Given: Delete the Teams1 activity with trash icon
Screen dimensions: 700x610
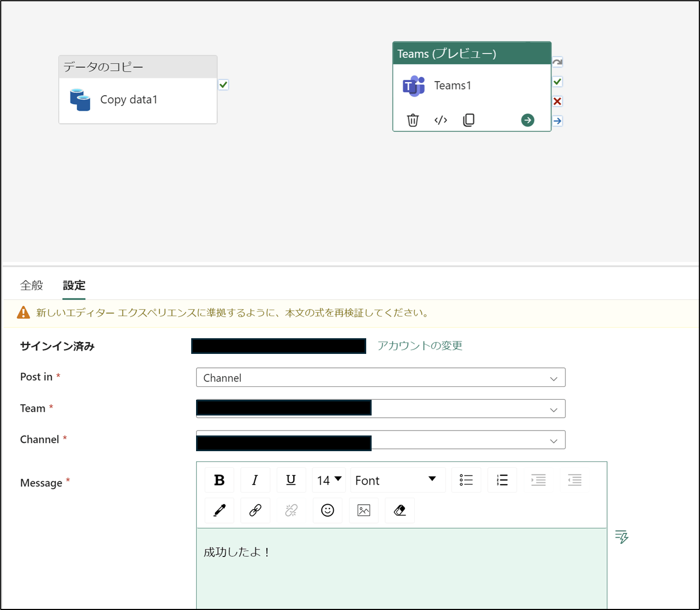Looking at the screenshot, I should point(413,120).
